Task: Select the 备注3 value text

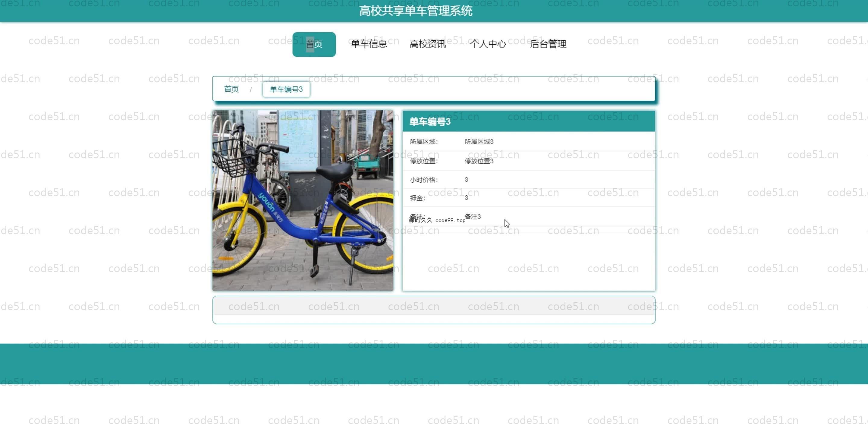Action: 472,217
